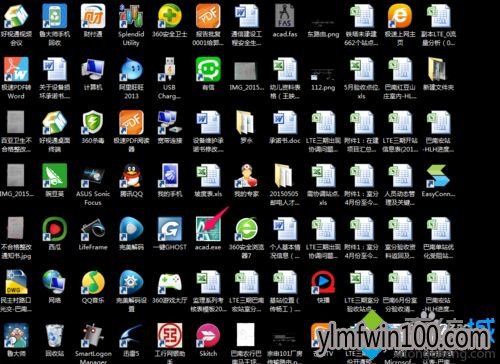Viewport: 500px width, 364px height.
Task: Open 腾讯QQ
Action: click(131, 181)
